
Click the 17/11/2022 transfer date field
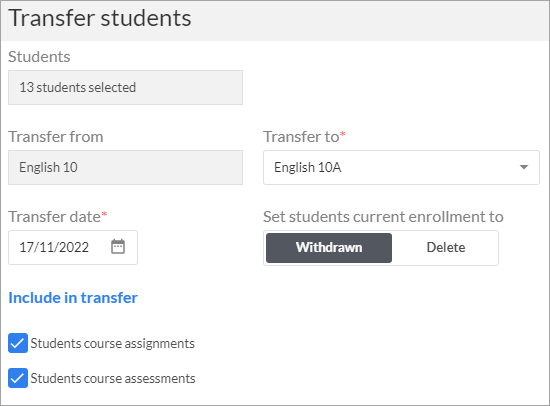[x=73, y=247]
